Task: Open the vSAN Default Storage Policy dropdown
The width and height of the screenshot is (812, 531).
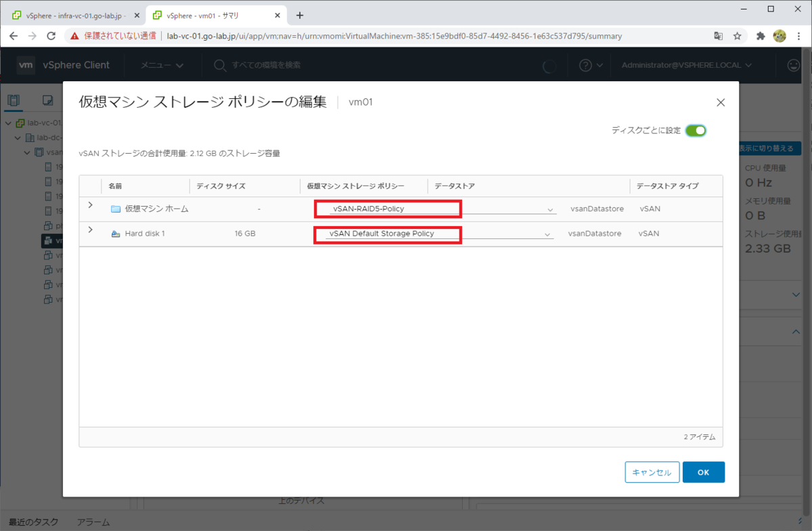Action: (547, 233)
